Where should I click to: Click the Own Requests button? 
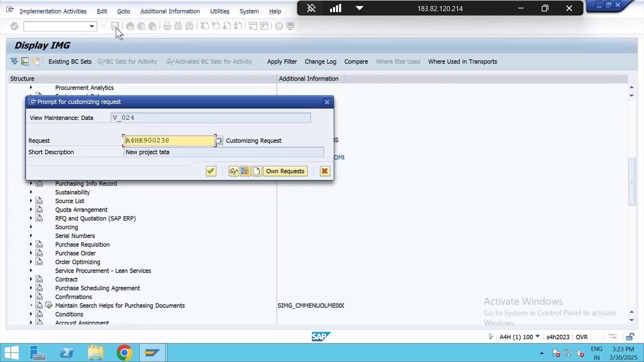pos(285,171)
